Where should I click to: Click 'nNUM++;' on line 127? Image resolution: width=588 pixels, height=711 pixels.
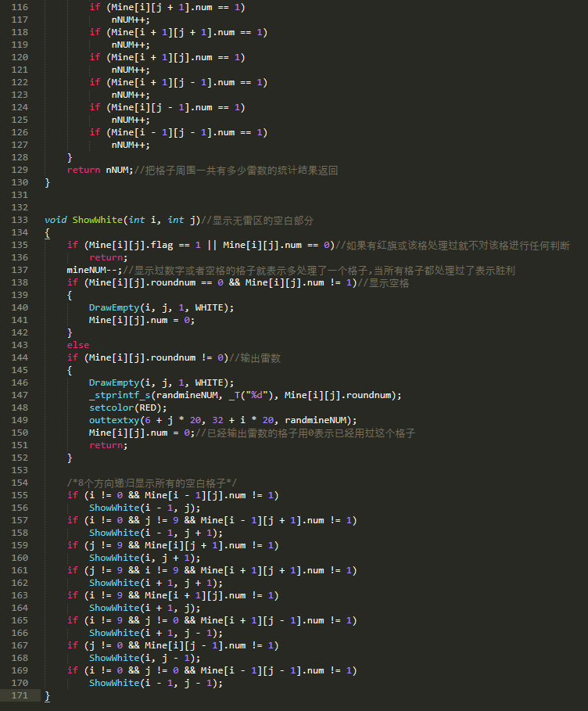(x=131, y=145)
